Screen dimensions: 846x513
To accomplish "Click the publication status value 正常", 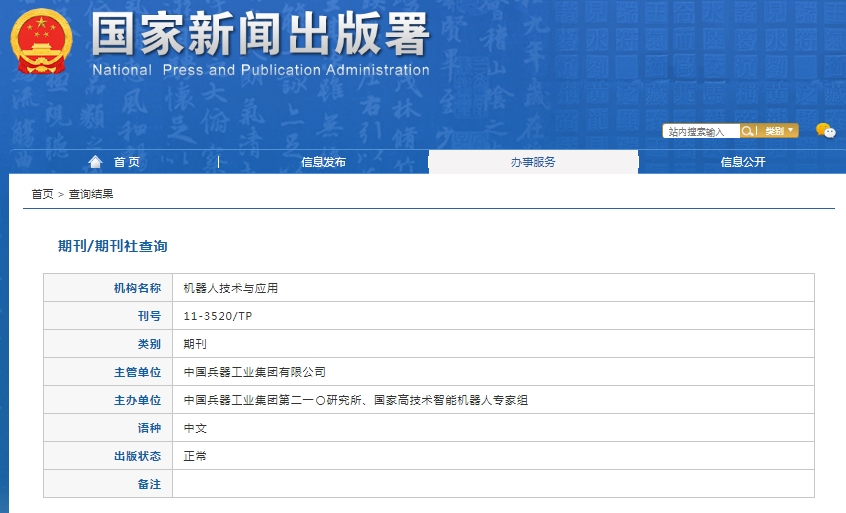I will (195, 456).
